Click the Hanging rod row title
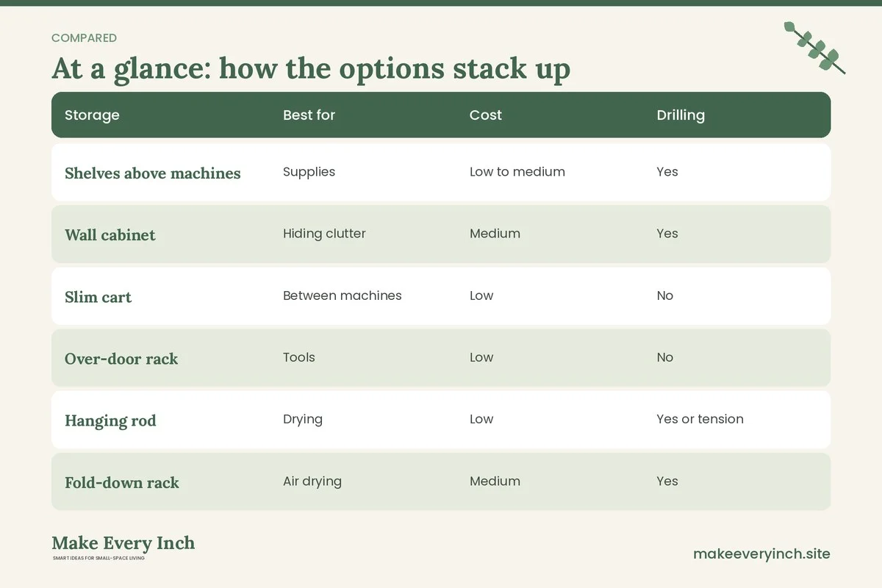The width and height of the screenshot is (882, 588). (110, 420)
